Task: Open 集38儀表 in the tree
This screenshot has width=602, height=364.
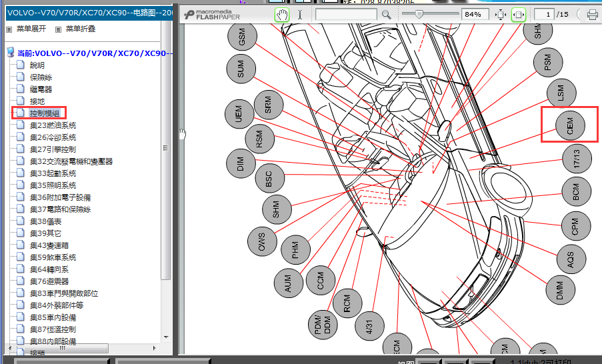Action: point(46,221)
